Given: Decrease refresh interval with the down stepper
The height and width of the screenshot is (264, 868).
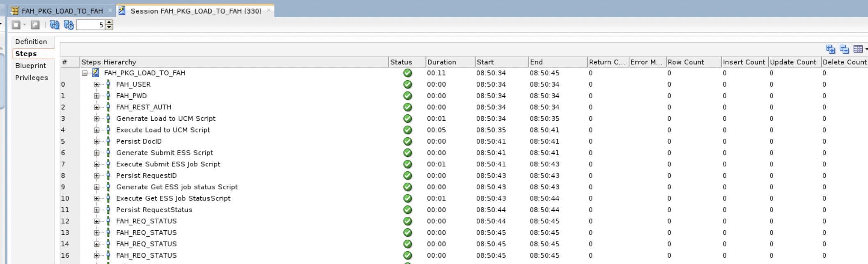Looking at the screenshot, I should click(109, 27).
